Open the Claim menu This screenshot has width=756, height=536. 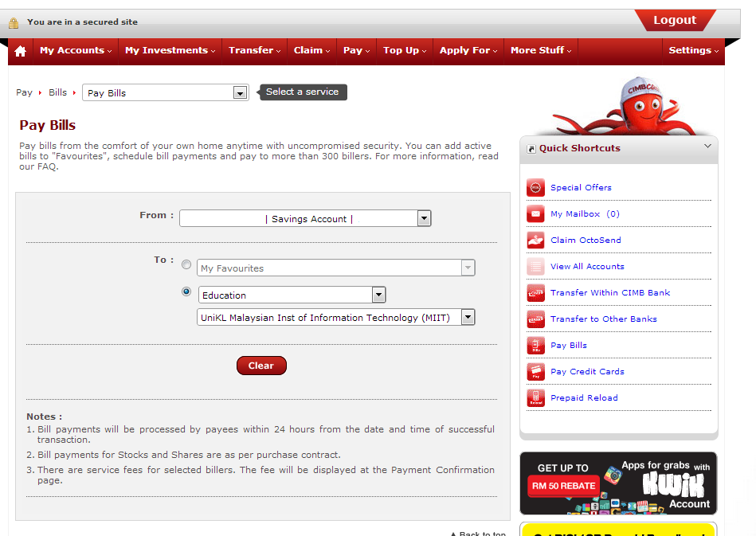point(311,51)
